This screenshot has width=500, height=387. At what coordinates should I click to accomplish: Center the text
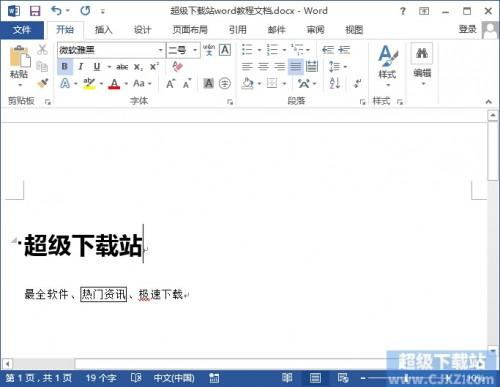[x=263, y=67]
